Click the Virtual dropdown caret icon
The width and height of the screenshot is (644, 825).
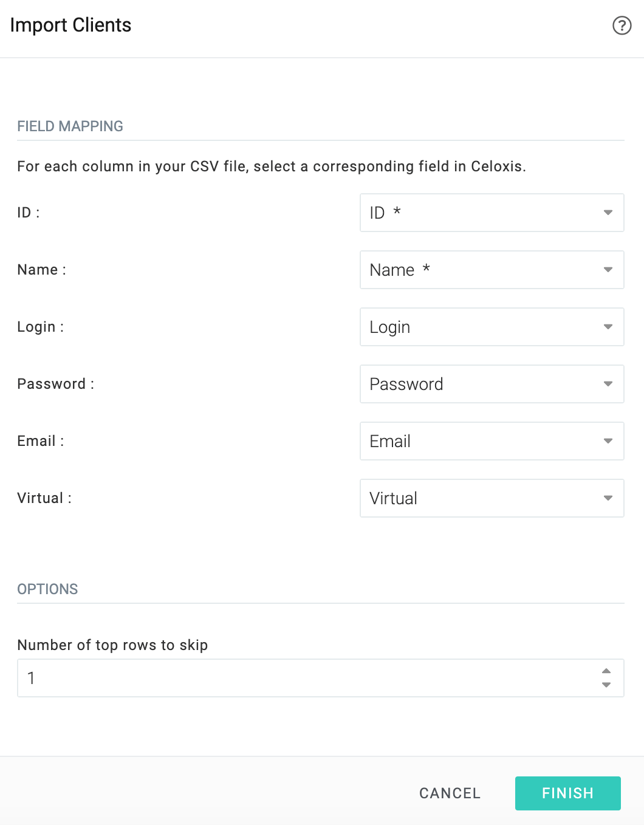point(608,498)
